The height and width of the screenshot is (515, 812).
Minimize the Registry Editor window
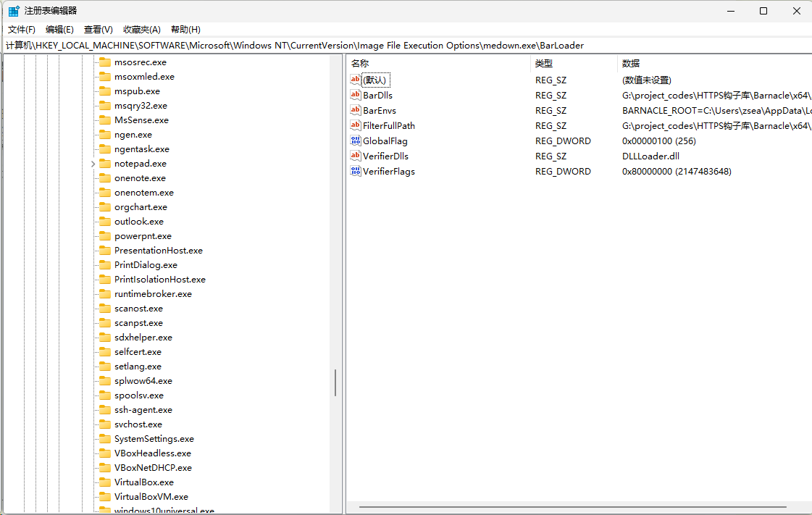tap(731, 11)
